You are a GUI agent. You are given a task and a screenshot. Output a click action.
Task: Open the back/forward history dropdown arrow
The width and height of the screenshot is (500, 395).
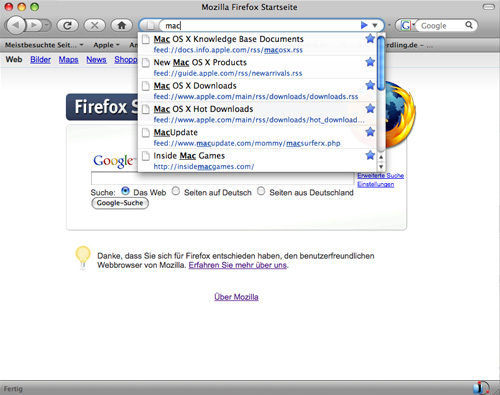coord(47,25)
